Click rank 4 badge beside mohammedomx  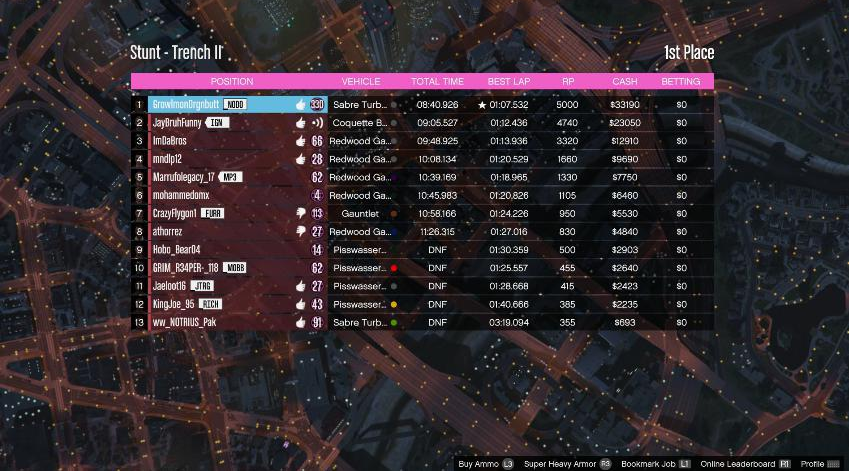click(317, 195)
